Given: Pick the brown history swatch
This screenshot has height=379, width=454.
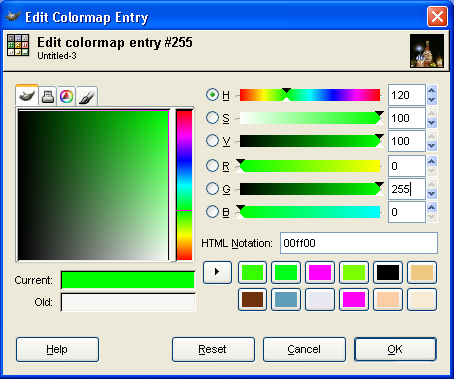Looking at the screenshot, I should pyautogui.click(x=252, y=299).
